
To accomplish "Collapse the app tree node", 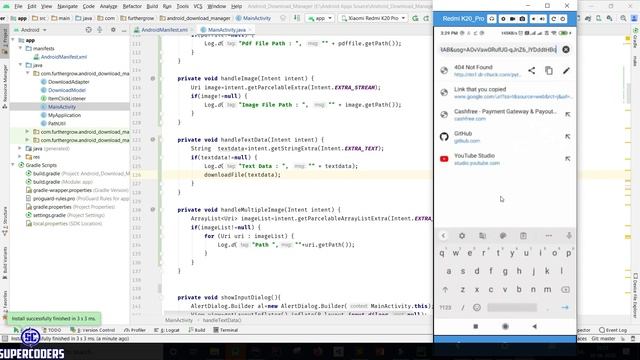I will (13, 40).
